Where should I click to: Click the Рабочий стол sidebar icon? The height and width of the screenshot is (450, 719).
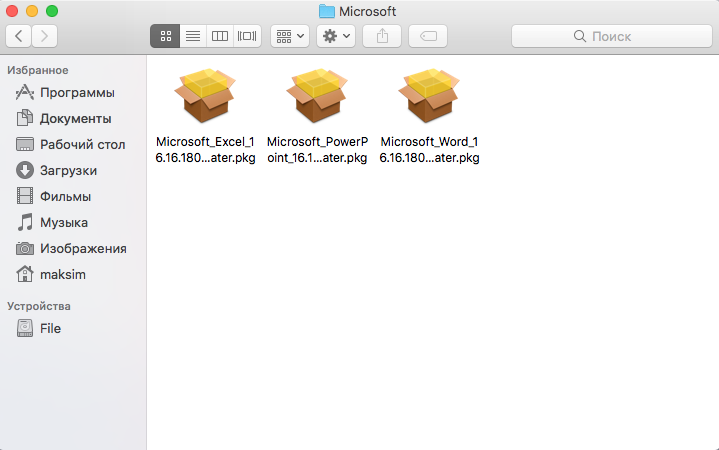tap(25, 144)
